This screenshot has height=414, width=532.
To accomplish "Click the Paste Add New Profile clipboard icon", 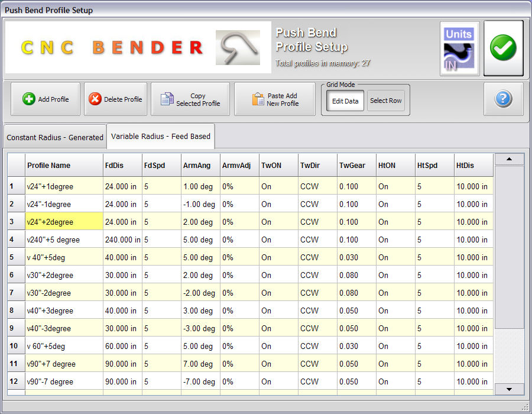I will tap(258, 99).
